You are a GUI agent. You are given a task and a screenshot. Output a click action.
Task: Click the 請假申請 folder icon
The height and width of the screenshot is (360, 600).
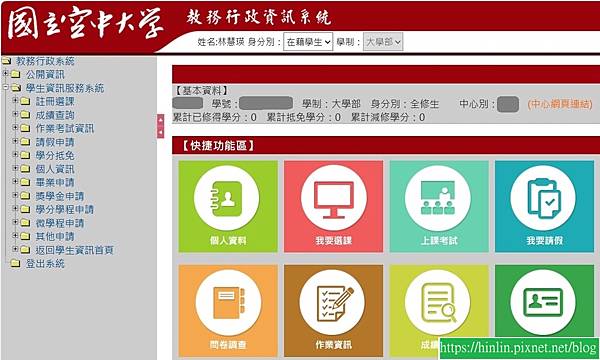pyautogui.click(x=25, y=142)
